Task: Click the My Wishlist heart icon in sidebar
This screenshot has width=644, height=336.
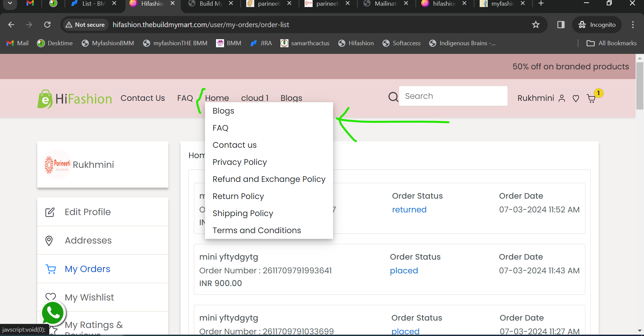Action: pyautogui.click(x=51, y=297)
